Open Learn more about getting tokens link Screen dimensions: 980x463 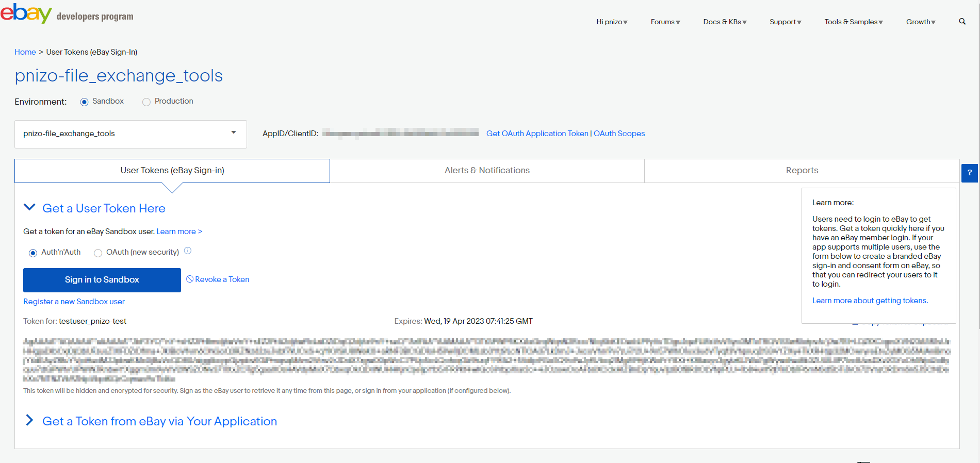coord(870,301)
